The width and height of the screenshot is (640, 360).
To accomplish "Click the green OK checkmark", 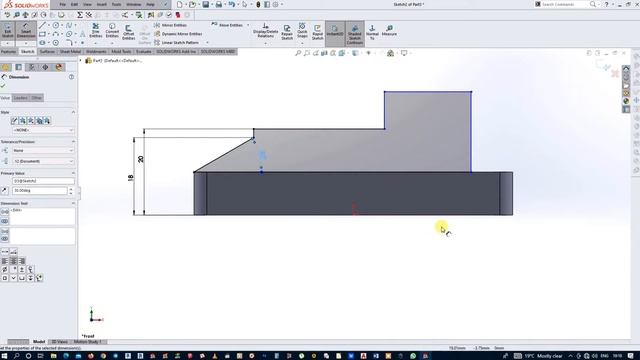I will tap(3, 86).
